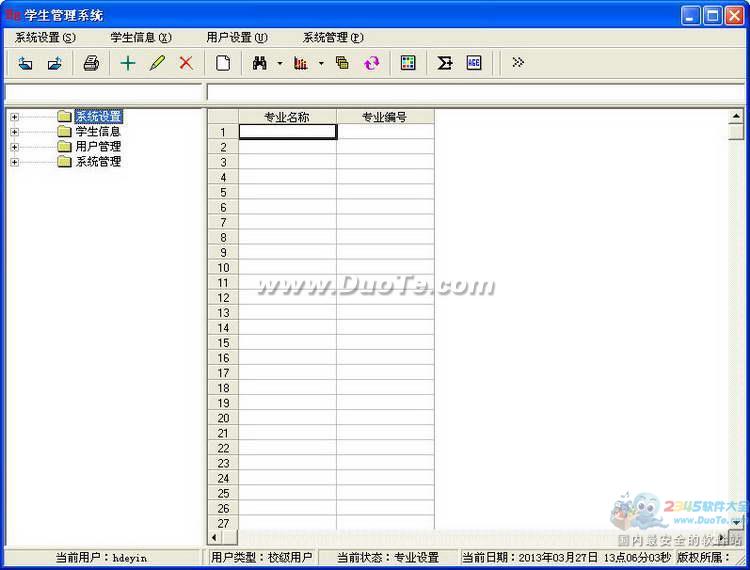Click the 专业名称 column header
Viewport: 750px width, 570px height.
(287, 117)
